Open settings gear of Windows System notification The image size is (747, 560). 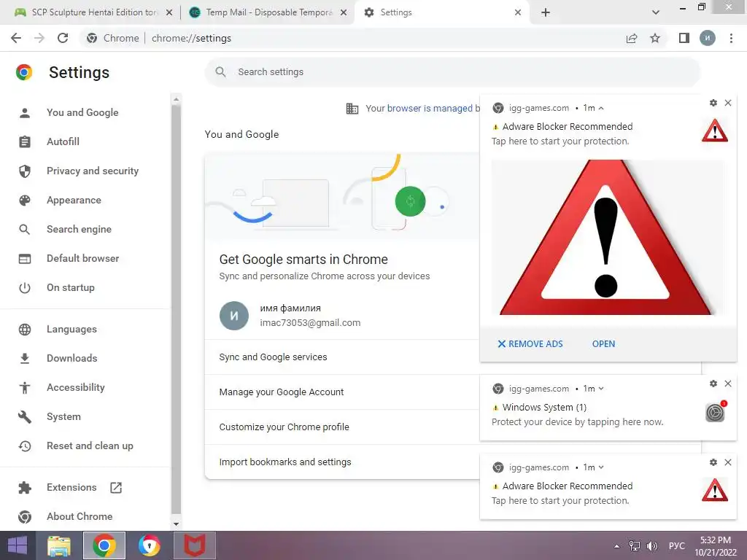pos(713,384)
